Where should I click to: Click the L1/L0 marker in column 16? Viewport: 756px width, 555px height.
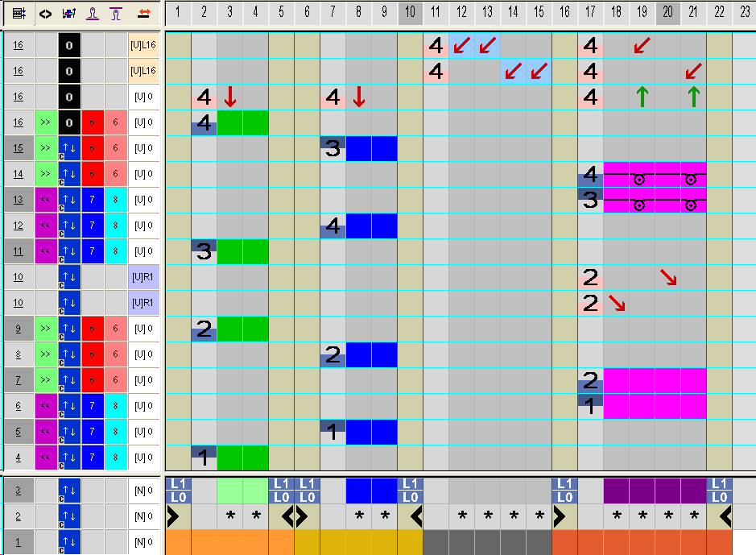[564, 490]
